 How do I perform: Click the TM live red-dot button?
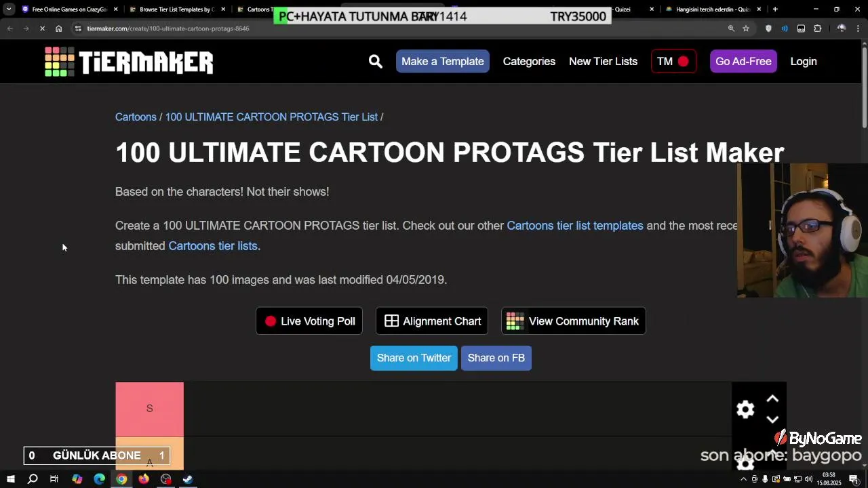[673, 62]
